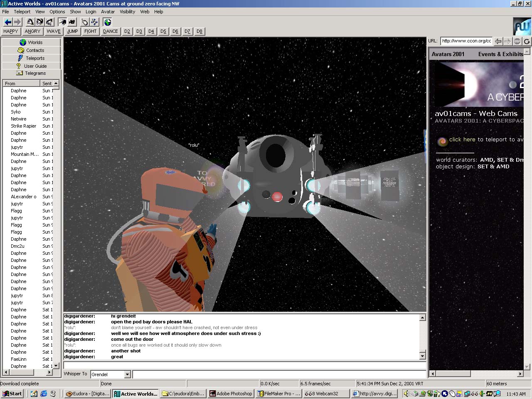The width and height of the screenshot is (532, 399).
Task: Reload the web page in the browser pane
Action: [527, 41]
